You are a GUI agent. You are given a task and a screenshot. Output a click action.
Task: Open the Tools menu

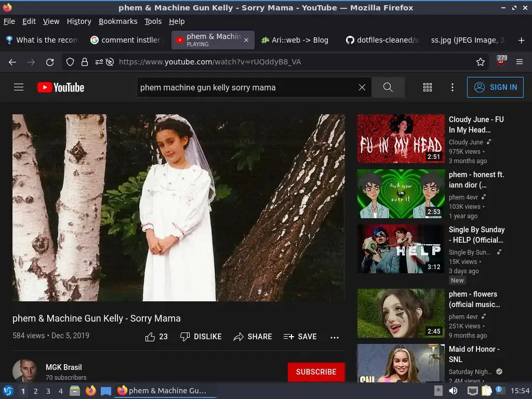click(x=153, y=21)
